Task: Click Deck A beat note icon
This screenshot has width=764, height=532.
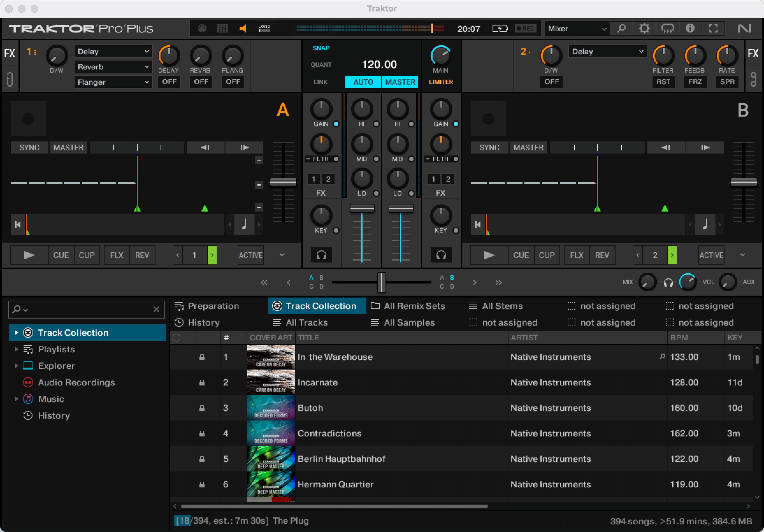Action: [244, 225]
